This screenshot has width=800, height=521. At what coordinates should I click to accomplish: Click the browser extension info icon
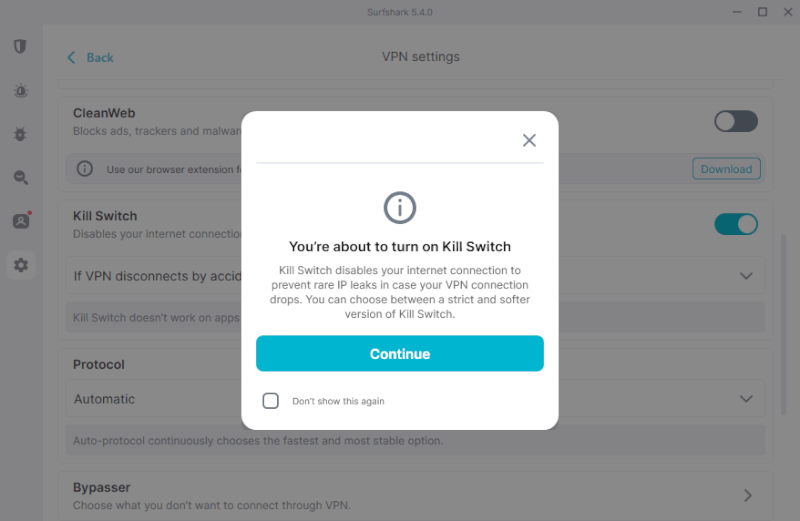click(85, 169)
